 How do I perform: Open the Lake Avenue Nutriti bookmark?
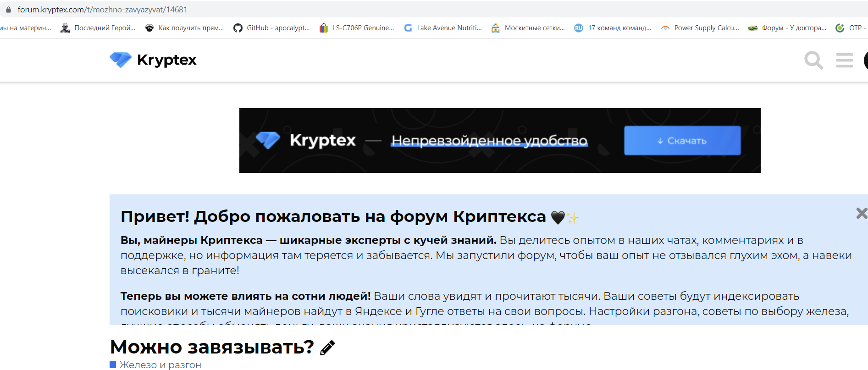(442, 28)
